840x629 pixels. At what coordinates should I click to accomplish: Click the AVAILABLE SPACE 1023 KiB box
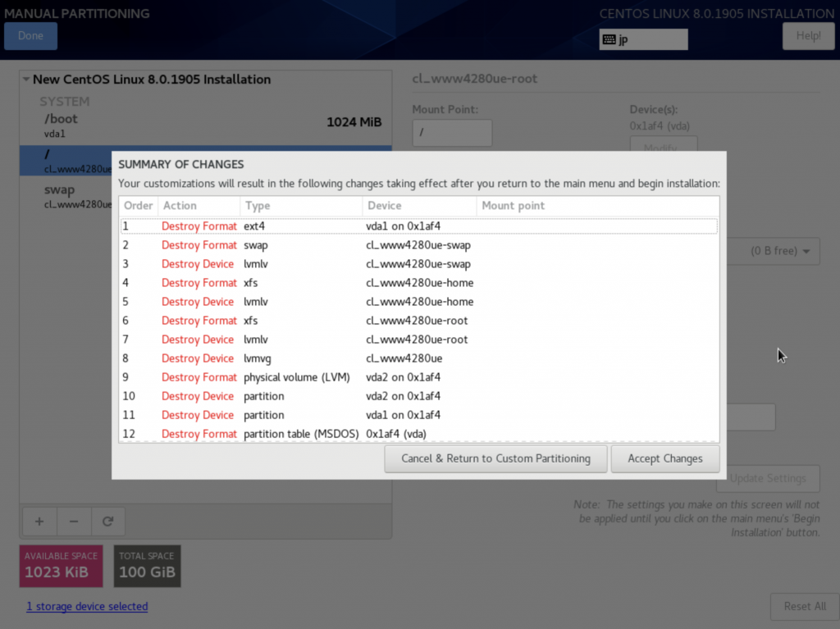(x=61, y=567)
